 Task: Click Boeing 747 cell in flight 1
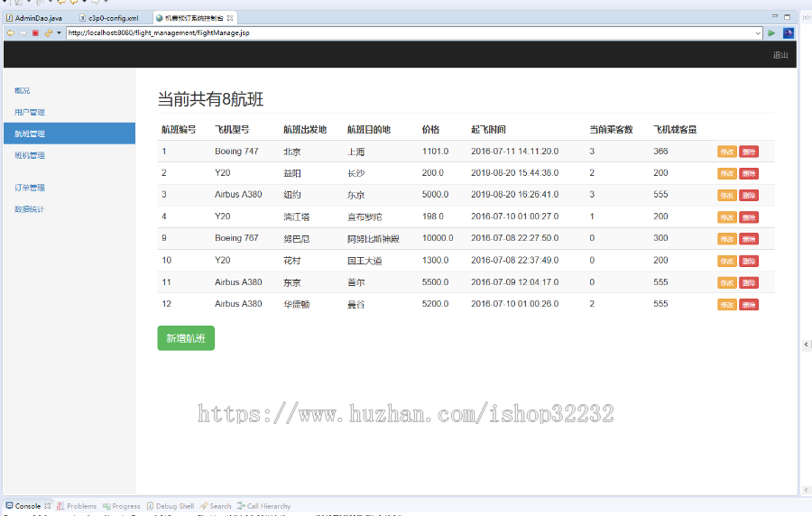[236, 152]
